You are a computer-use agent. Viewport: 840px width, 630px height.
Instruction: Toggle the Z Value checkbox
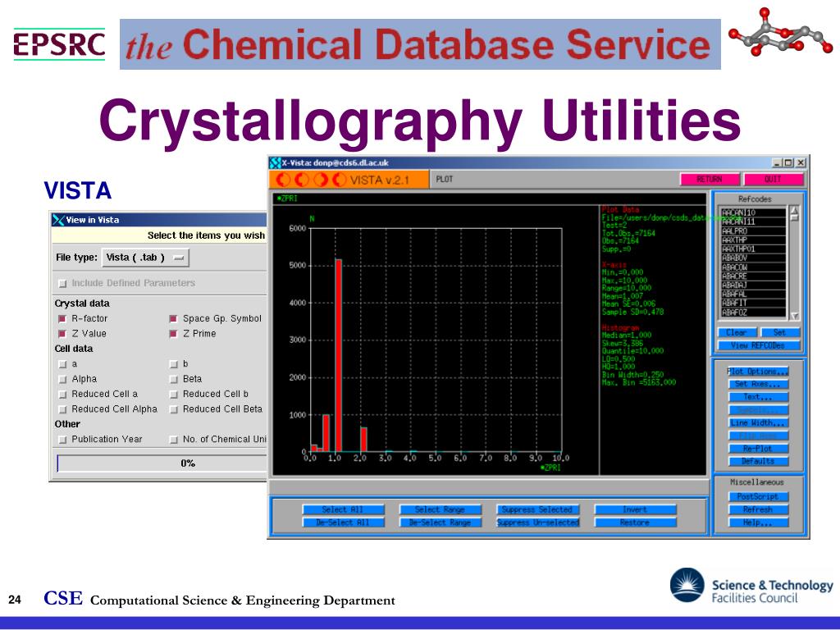pos(62,334)
